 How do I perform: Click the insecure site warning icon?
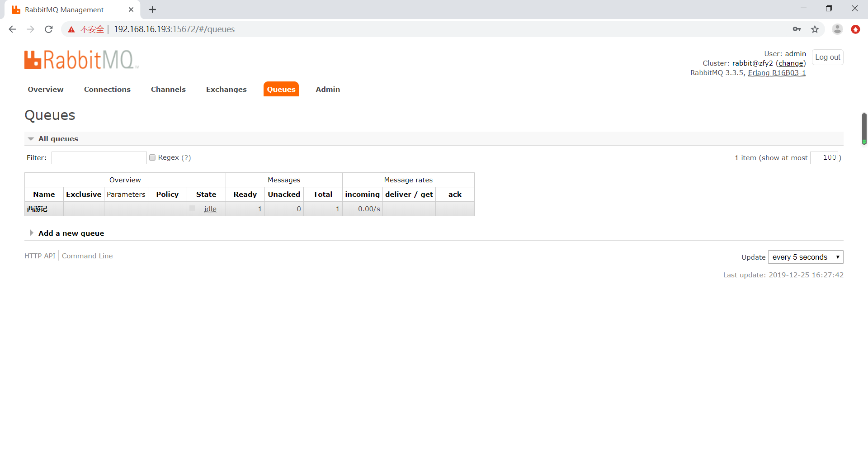click(x=71, y=29)
